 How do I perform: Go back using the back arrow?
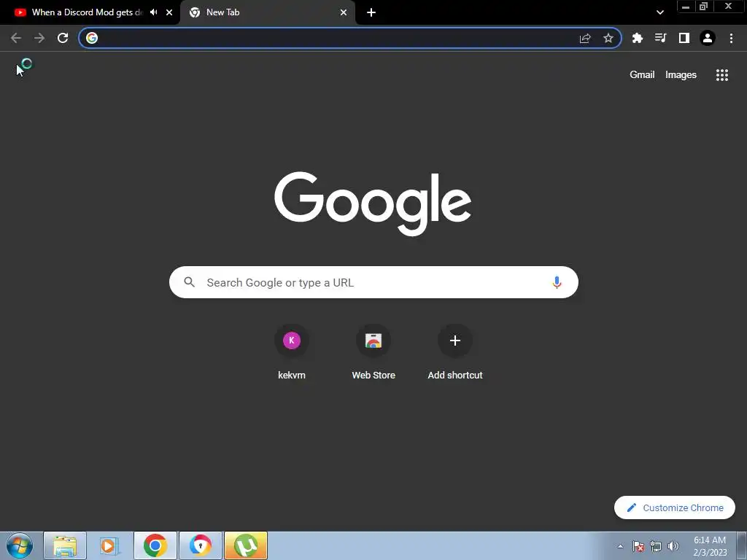pyautogui.click(x=16, y=38)
